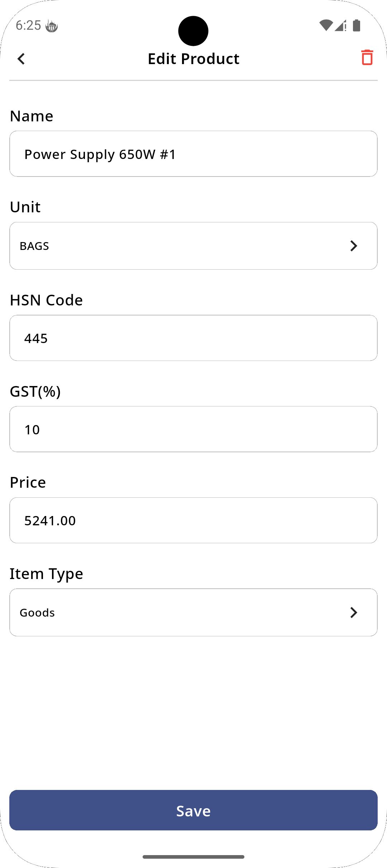Tap the home gesture bar

[x=193, y=857]
